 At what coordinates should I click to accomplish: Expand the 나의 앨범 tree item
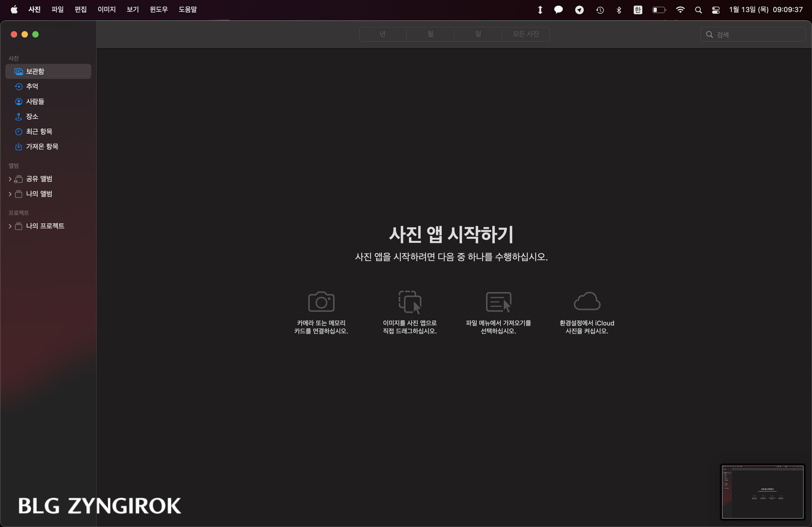coord(10,194)
